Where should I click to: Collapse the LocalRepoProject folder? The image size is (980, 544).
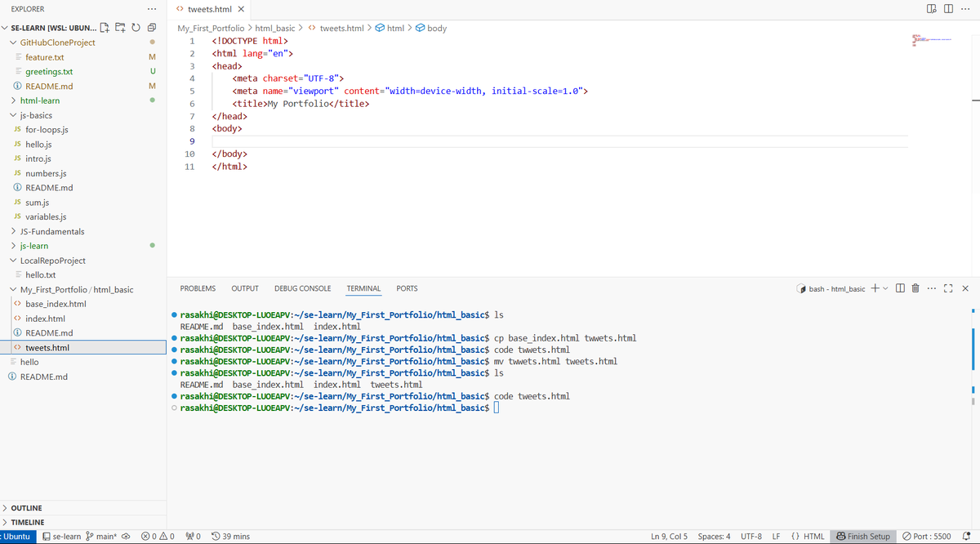tap(52, 261)
